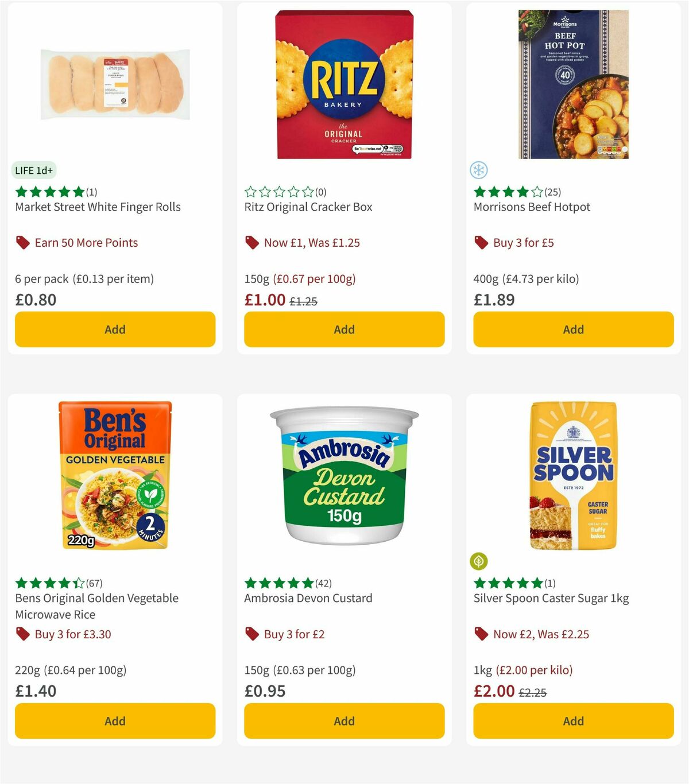Click the tag icon beside "Earn 50 More Points"

(22, 242)
